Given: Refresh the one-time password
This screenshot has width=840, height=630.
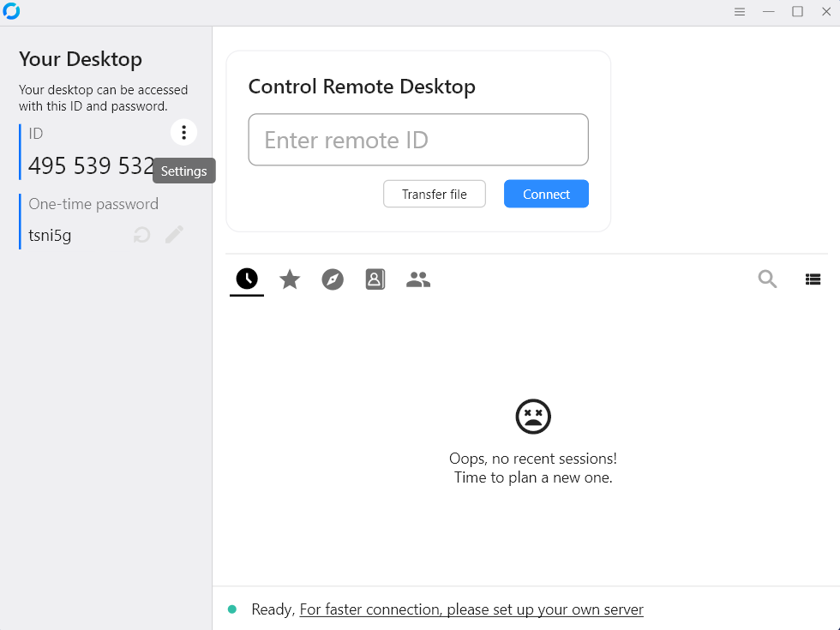Looking at the screenshot, I should [x=142, y=235].
